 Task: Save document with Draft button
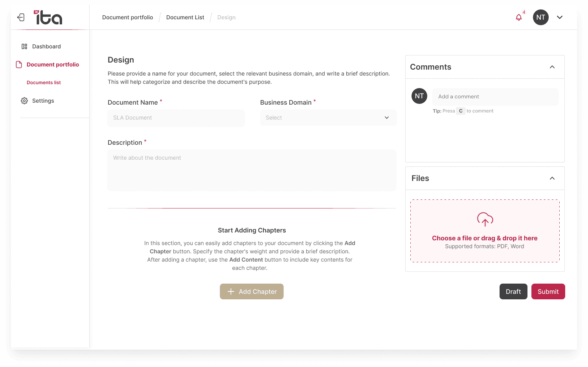point(513,291)
